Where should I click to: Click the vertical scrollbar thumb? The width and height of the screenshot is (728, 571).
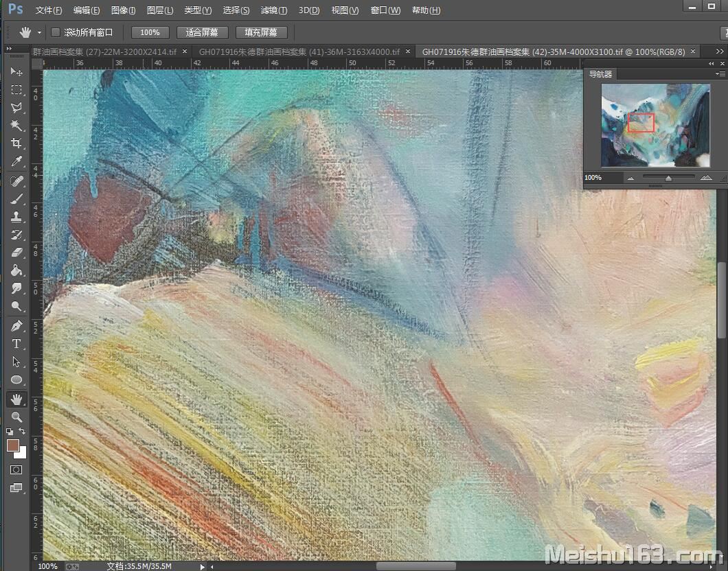point(722,300)
